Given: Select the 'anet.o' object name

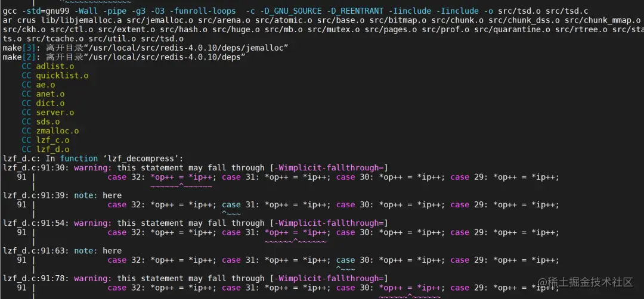Looking at the screenshot, I should pos(50,94).
